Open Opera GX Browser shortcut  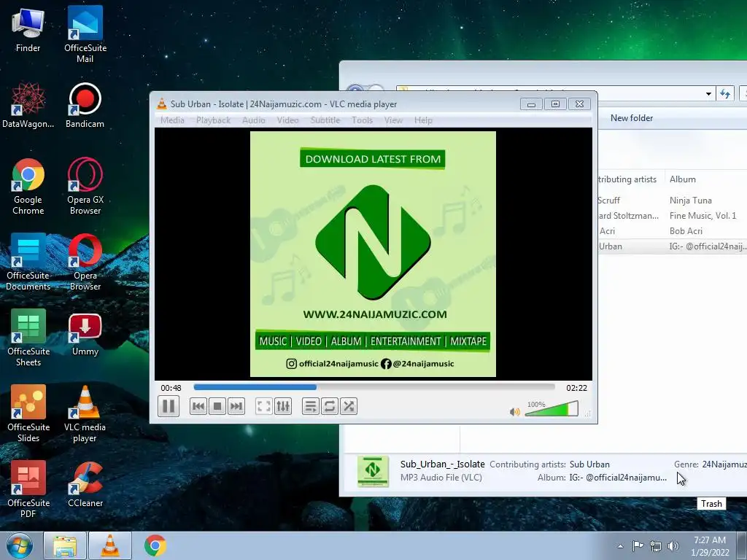(x=85, y=186)
